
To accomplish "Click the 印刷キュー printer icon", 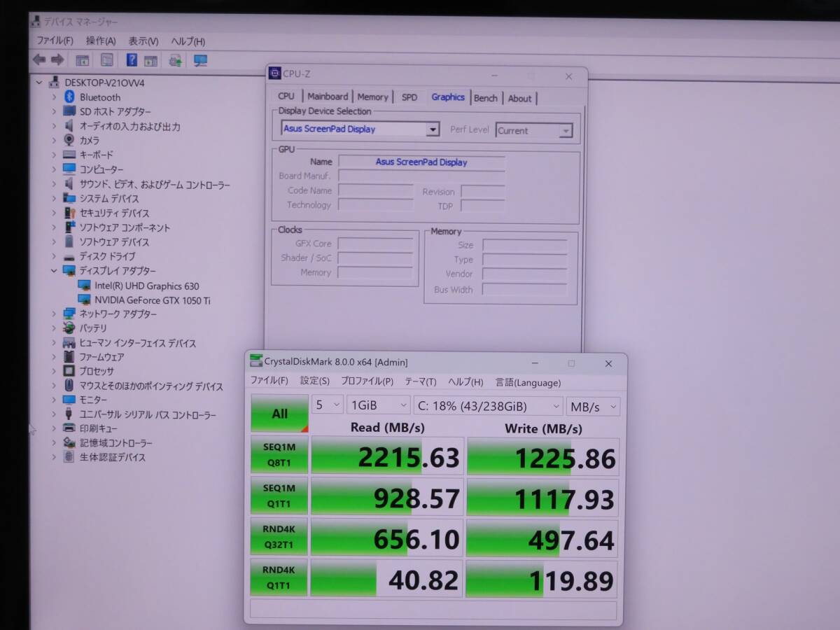I will tap(69, 428).
